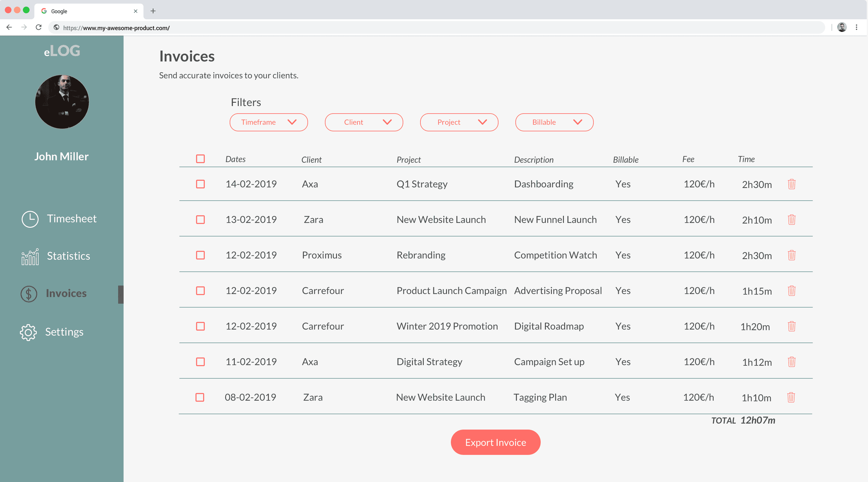Tick the 08-02-2019 Tagging Plan row checkbox

click(200, 397)
